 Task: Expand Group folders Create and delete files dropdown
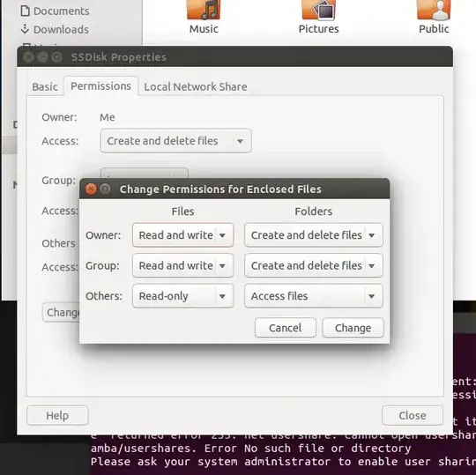coord(314,265)
